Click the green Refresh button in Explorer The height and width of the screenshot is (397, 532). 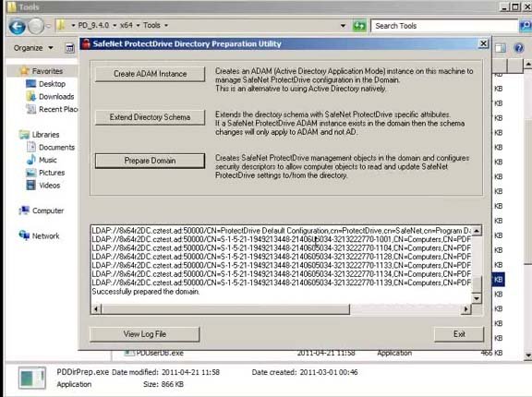359,26
